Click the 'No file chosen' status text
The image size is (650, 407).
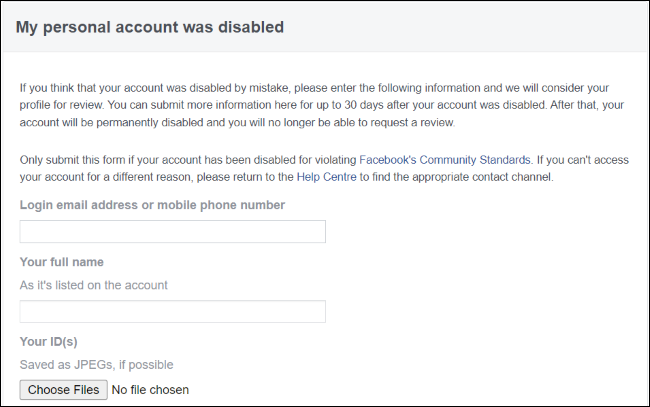(x=150, y=390)
